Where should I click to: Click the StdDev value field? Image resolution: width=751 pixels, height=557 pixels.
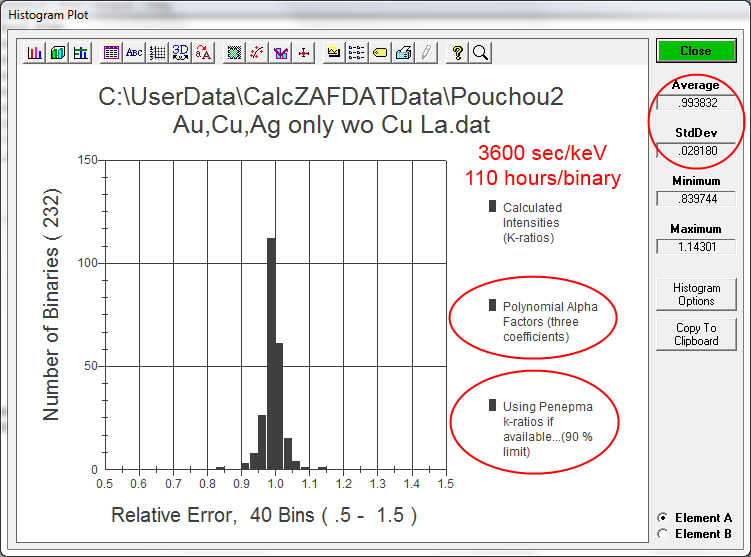coord(696,150)
